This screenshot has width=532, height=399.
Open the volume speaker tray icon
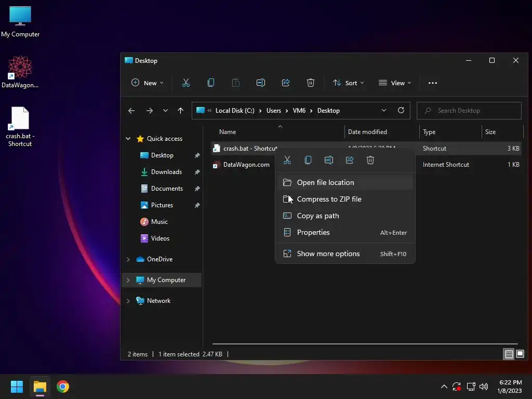pos(484,387)
